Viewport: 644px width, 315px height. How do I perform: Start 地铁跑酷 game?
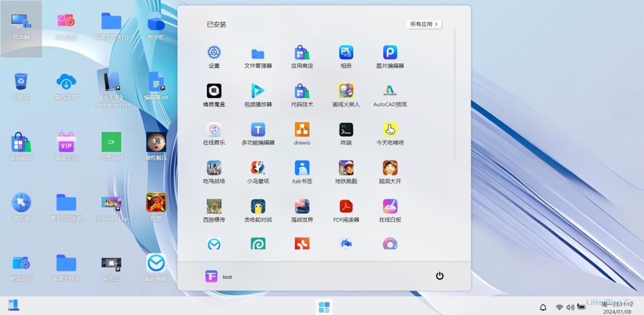coord(346,173)
